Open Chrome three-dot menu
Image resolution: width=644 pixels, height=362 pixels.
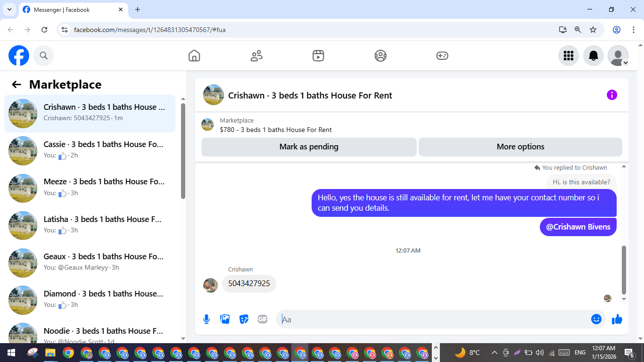click(x=633, y=30)
